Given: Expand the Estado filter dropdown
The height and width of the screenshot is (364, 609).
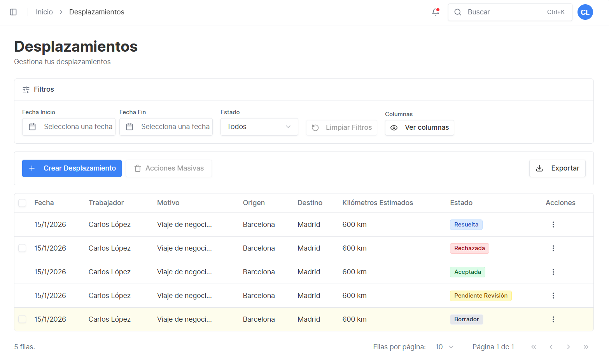Looking at the screenshot, I should click(259, 127).
